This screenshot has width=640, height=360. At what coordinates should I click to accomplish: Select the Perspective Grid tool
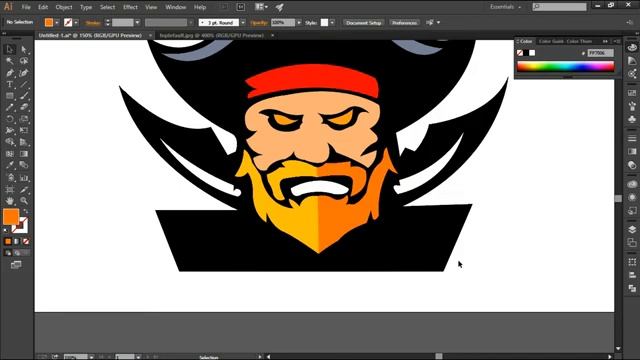click(x=24, y=142)
